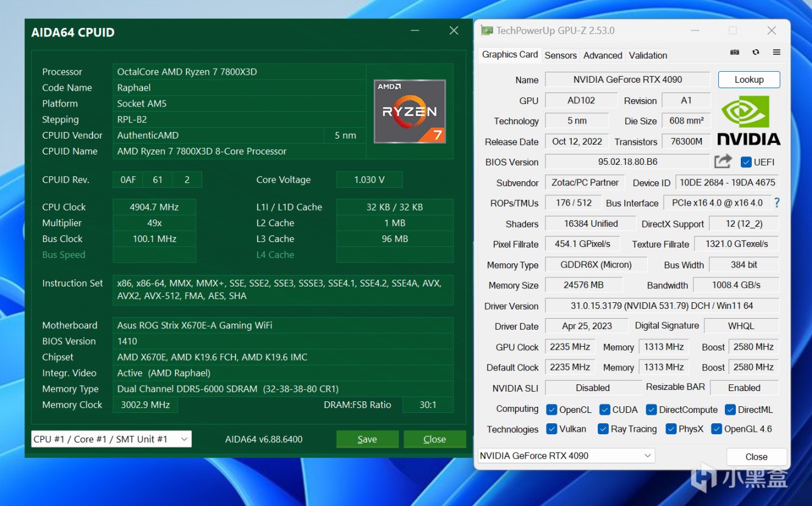Click the Release Date value Oct 12, 2022

[577, 142]
